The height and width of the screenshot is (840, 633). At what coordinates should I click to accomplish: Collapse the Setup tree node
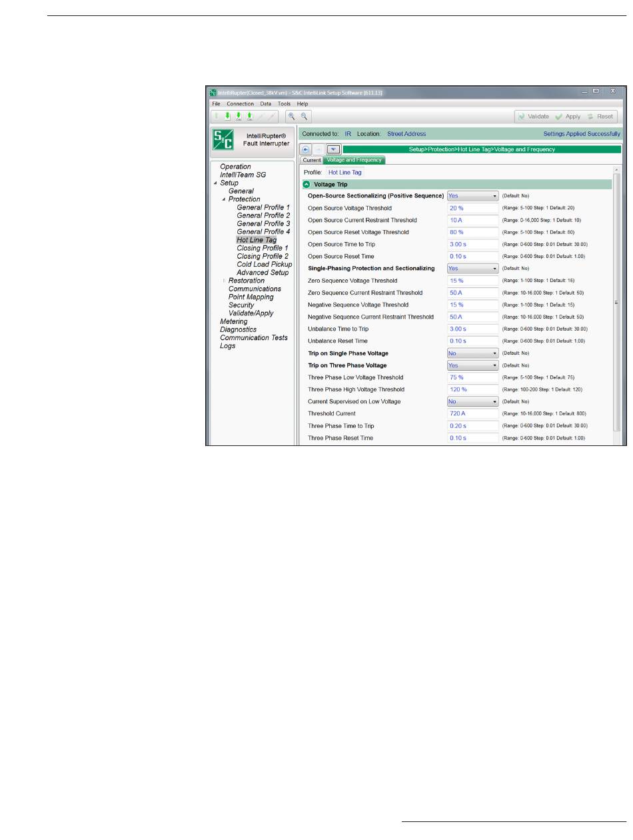pyautogui.click(x=215, y=183)
